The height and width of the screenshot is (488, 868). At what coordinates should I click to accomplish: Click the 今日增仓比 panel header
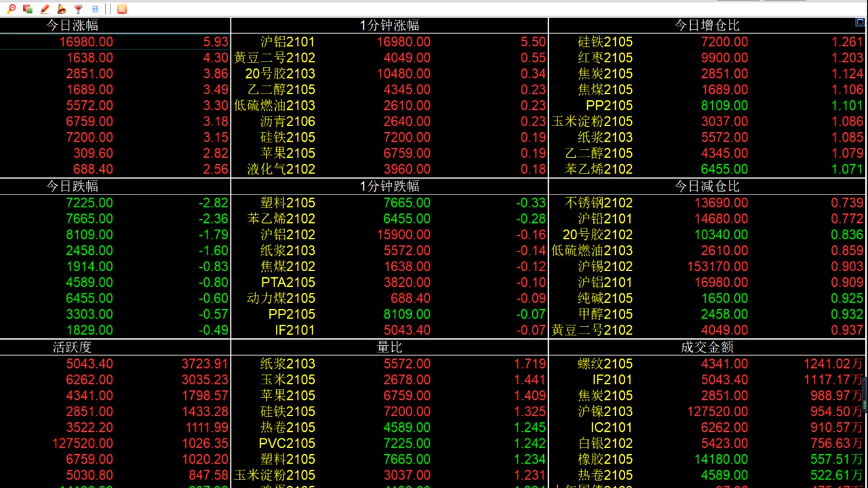(707, 25)
